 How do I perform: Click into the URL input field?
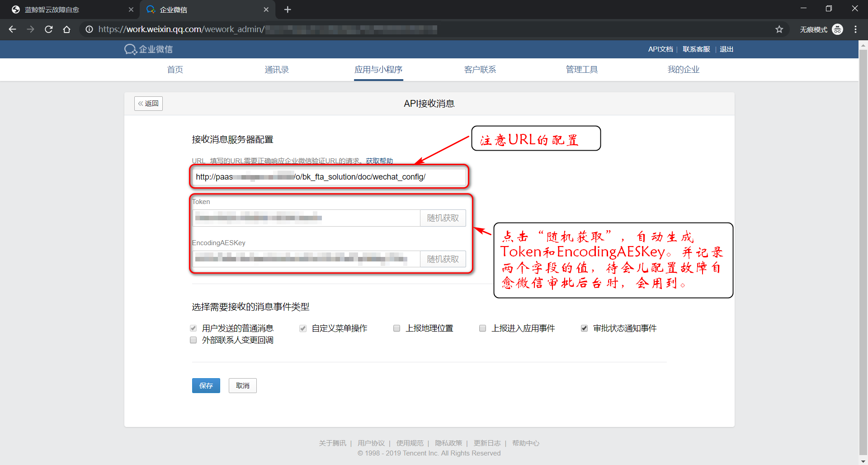329,177
